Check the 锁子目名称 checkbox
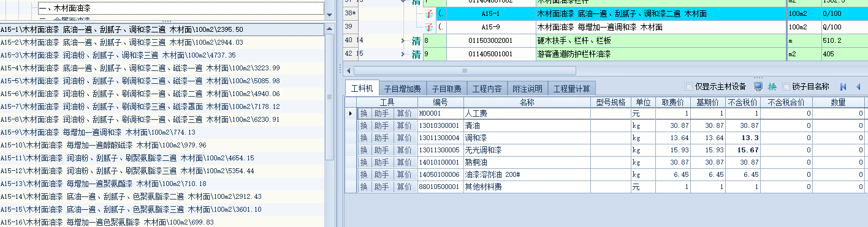The width and height of the screenshot is (868, 227). [x=785, y=86]
